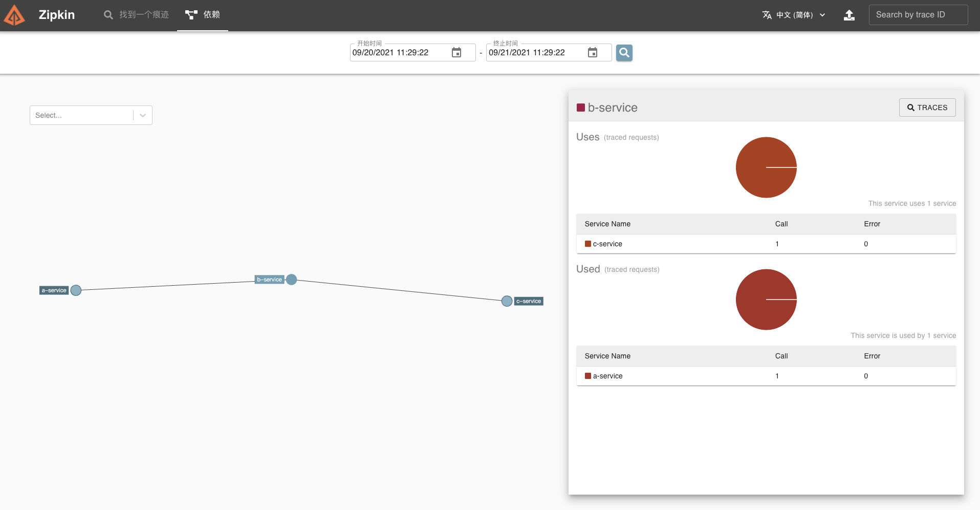The height and width of the screenshot is (510, 980).
Task: Open the end time calendar picker
Action: point(593,52)
